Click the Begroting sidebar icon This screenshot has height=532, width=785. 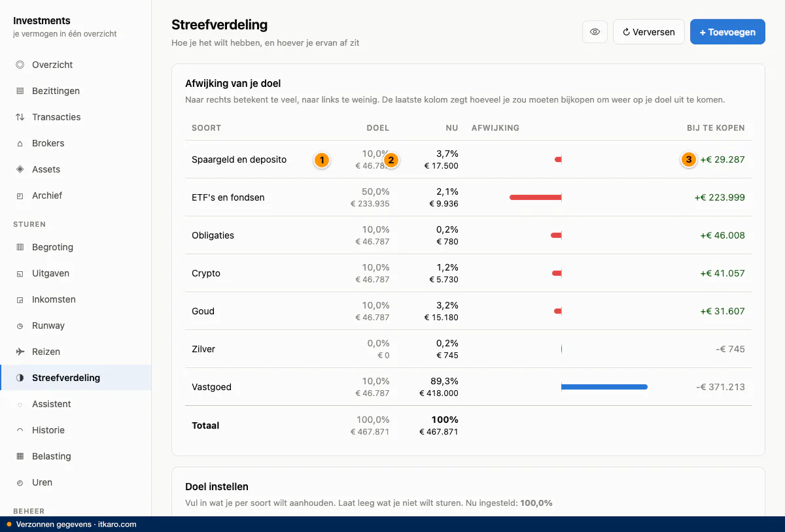(x=20, y=247)
